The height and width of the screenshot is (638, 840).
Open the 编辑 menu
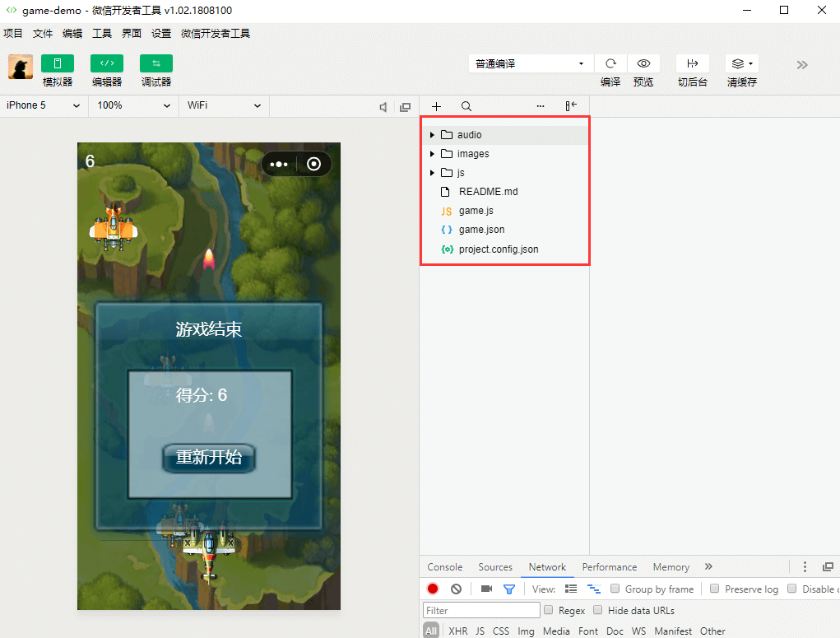72,33
